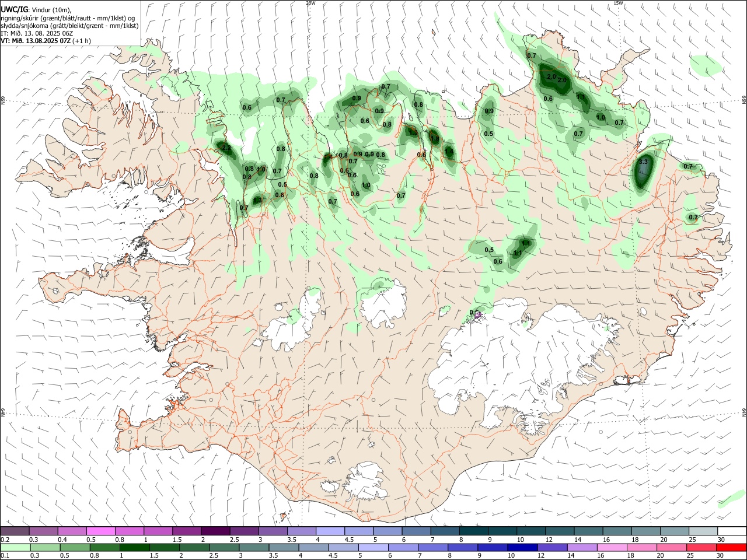
Task: Click the upper legend swatch labeled 3.5
Action: click(x=301, y=531)
